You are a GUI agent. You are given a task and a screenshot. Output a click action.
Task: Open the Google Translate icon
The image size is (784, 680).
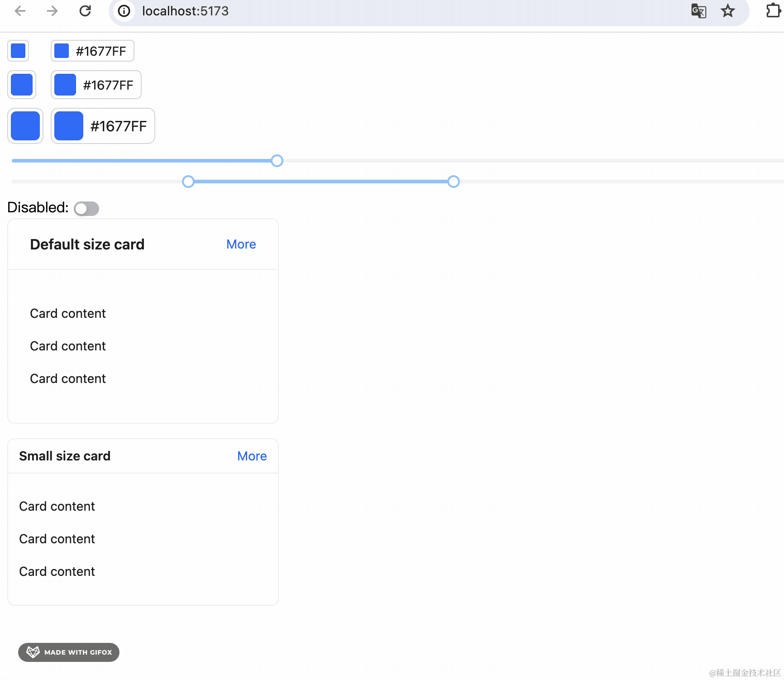[698, 11]
